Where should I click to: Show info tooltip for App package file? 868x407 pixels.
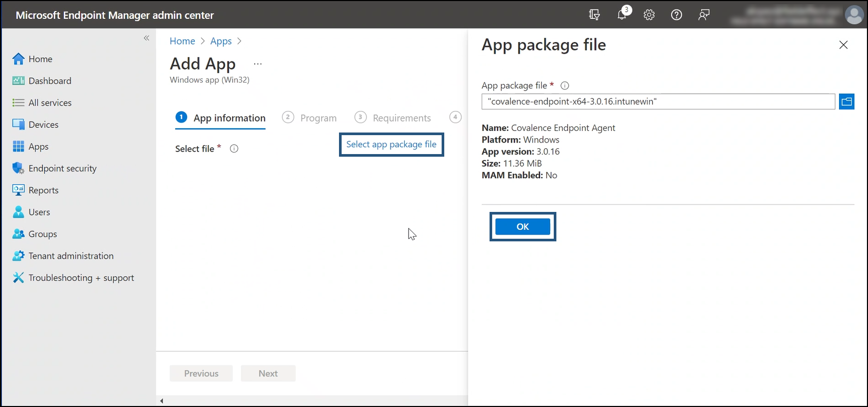click(565, 86)
